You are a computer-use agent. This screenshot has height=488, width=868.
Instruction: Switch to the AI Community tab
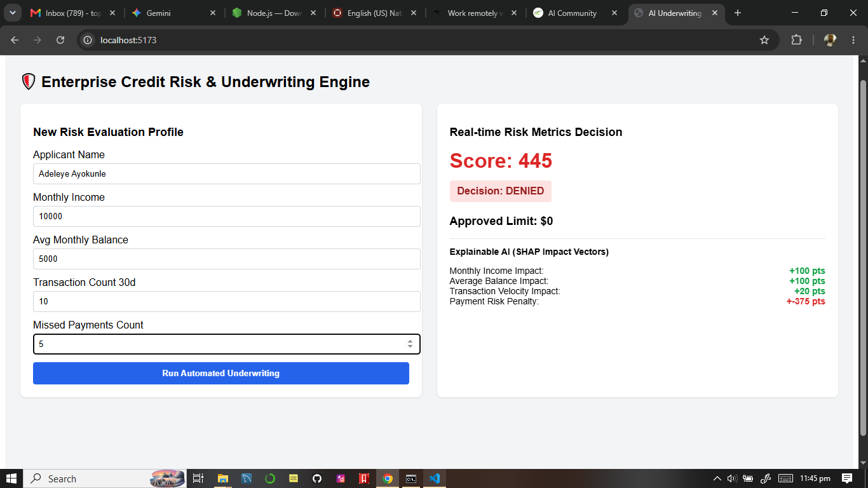576,13
